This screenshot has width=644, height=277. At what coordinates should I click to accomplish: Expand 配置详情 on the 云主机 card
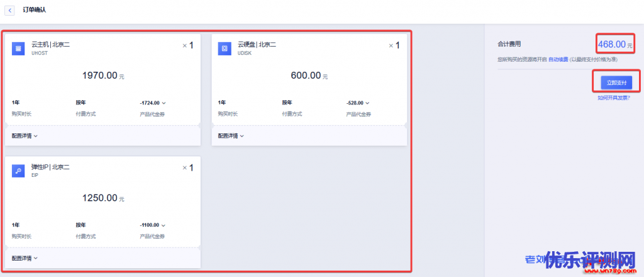25,136
